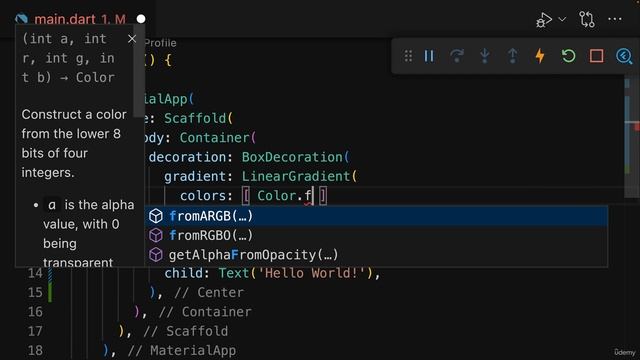Screen dimensions: 640x360
Task: Open source control changes compare icon
Action: click(587, 19)
